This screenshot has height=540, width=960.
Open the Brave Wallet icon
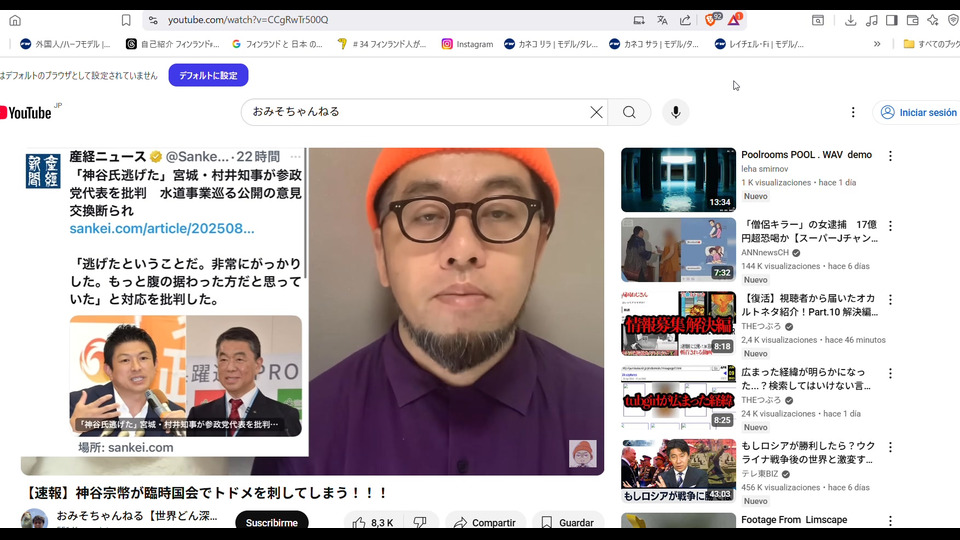pyautogui.click(x=912, y=20)
